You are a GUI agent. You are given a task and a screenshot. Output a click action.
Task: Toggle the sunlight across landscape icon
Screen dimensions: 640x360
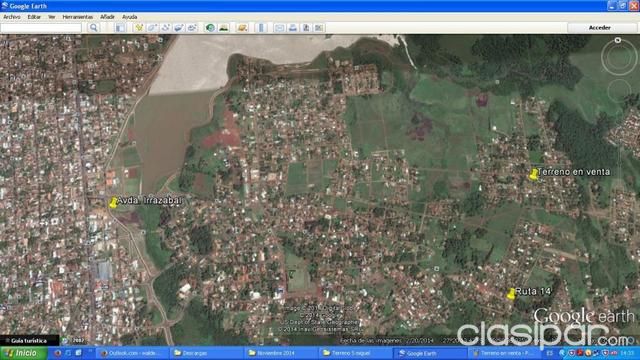pos(223,27)
